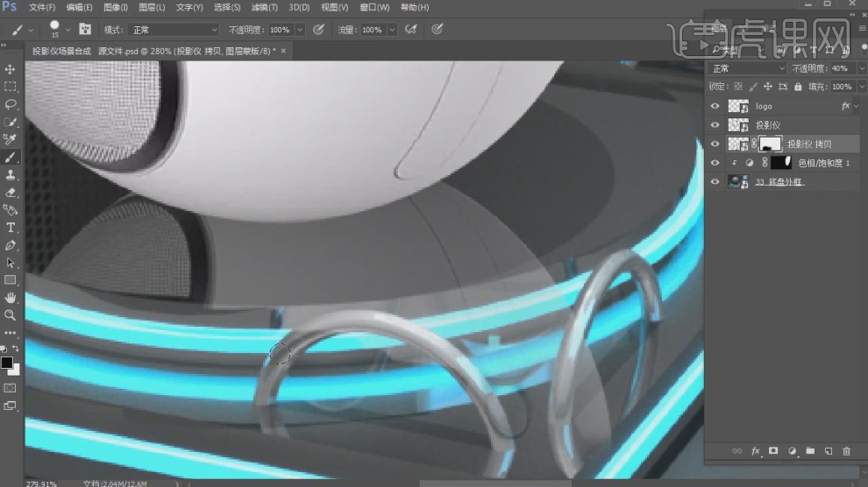Create a new layer group
Screen dimensions: 868x487
[810, 451]
